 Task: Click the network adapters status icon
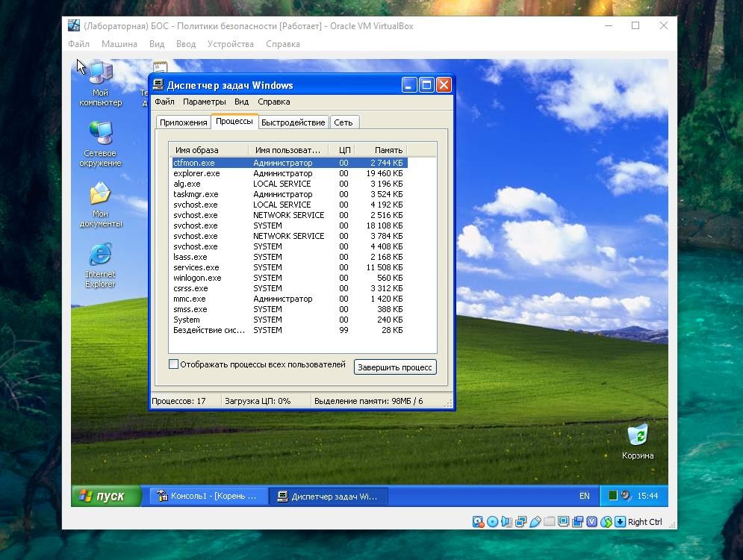520,522
